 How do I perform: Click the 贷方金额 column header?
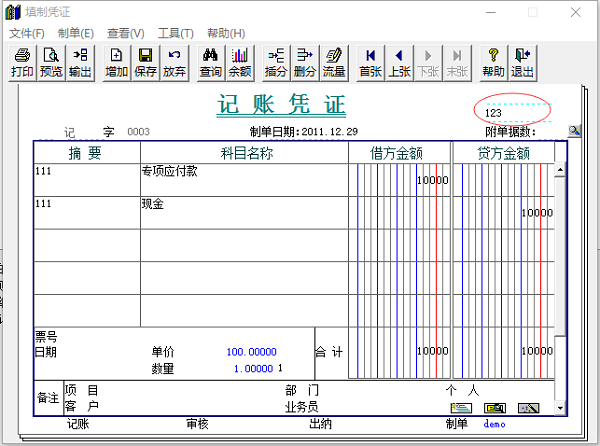click(504, 153)
